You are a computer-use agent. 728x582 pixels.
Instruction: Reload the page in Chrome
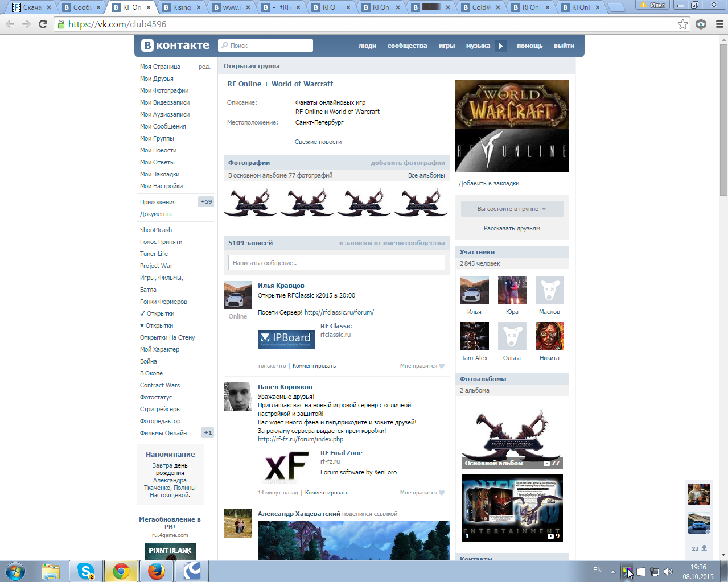43,24
